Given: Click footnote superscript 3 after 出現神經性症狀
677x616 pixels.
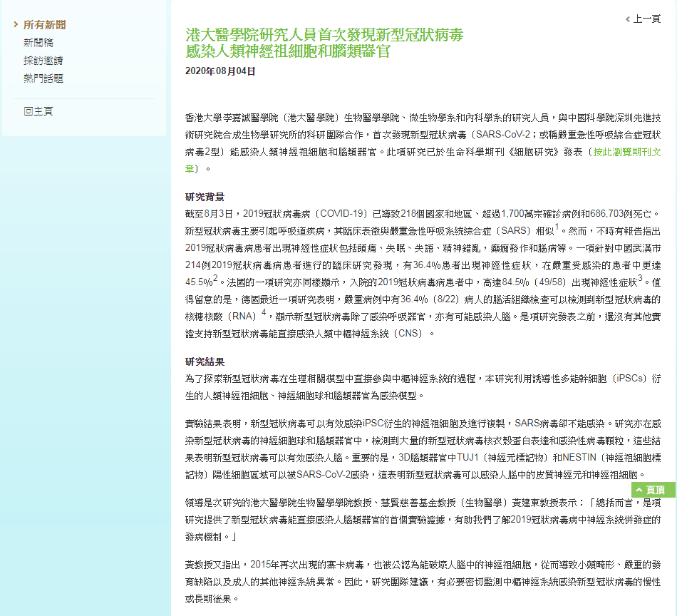Looking at the screenshot, I should coord(641,278).
